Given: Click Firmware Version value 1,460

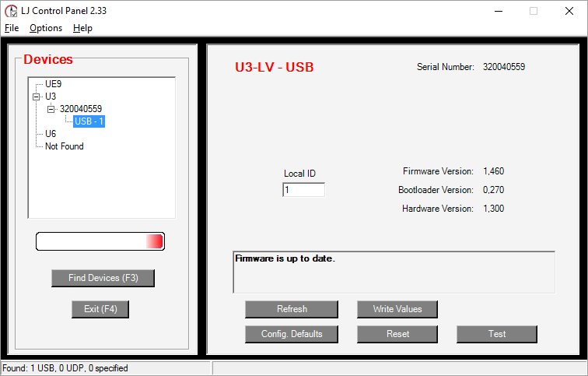Looking at the screenshot, I should 493,171.
